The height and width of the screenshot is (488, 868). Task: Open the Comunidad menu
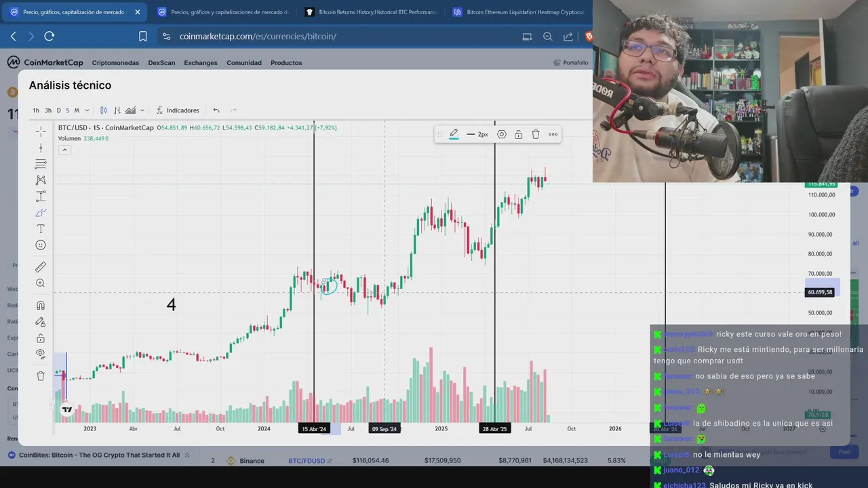coord(244,63)
